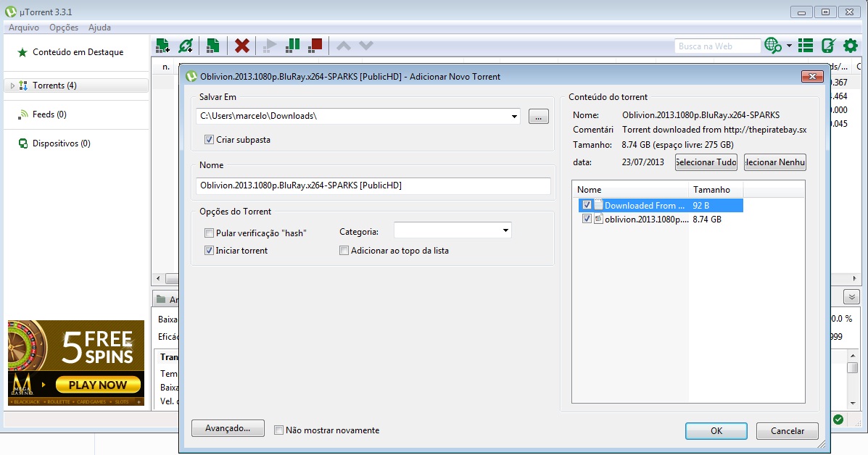Check Não mostrar novamente option
The image size is (868, 455).
(x=279, y=430)
